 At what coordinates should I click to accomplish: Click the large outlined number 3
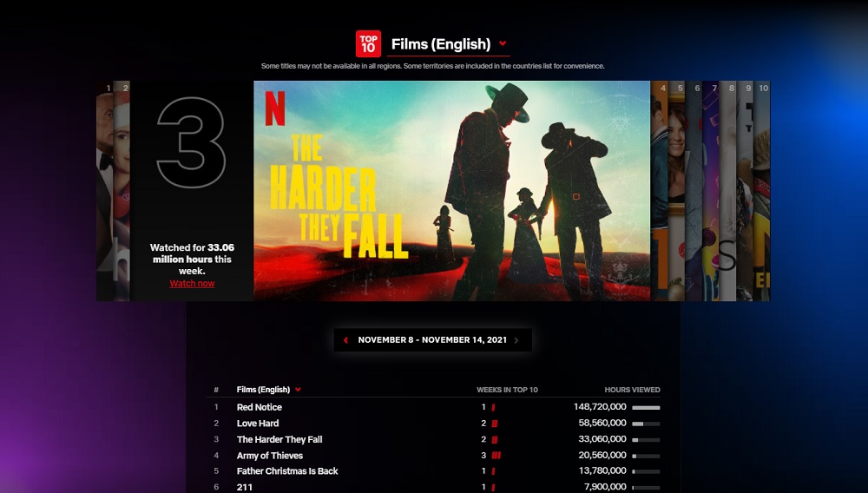pos(191,142)
